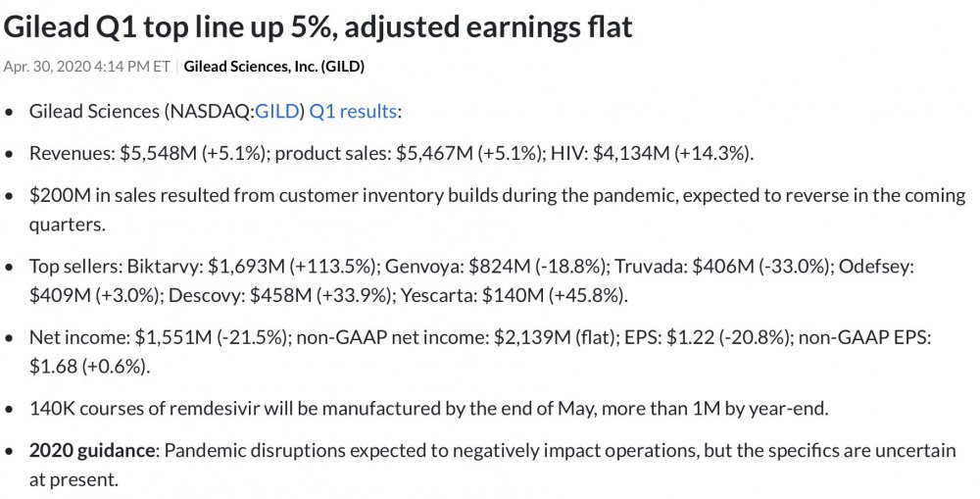This screenshot has height=499, width=980.
Task: Click the Apr. 30, 2020 timestamp
Action: pos(87,67)
